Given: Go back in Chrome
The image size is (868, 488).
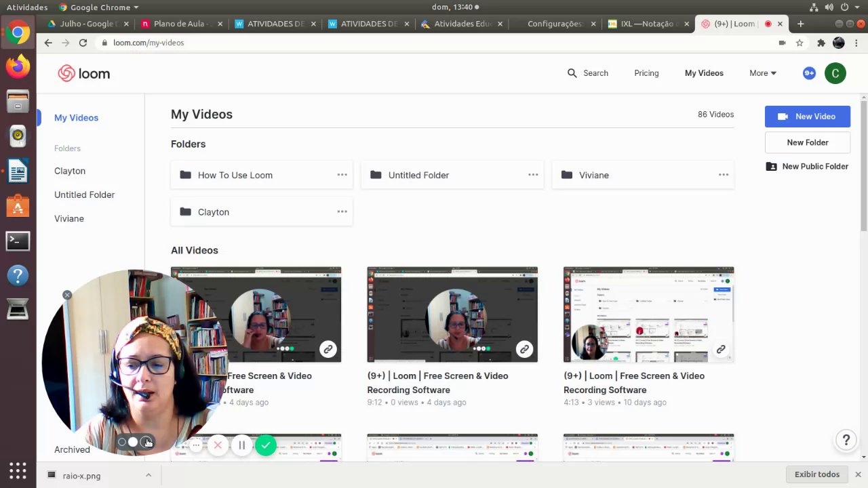Looking at the screenshot, I should [x=48, y=43].
